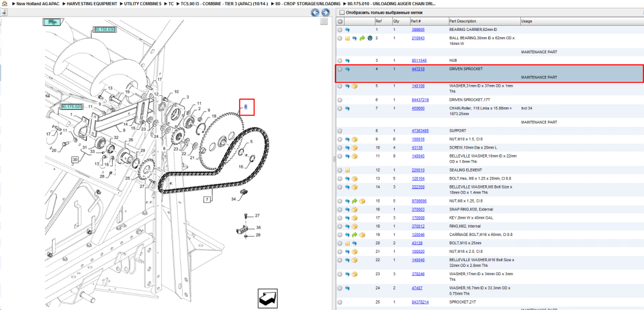Select callout 34 near the chain link

coord(233,199)
